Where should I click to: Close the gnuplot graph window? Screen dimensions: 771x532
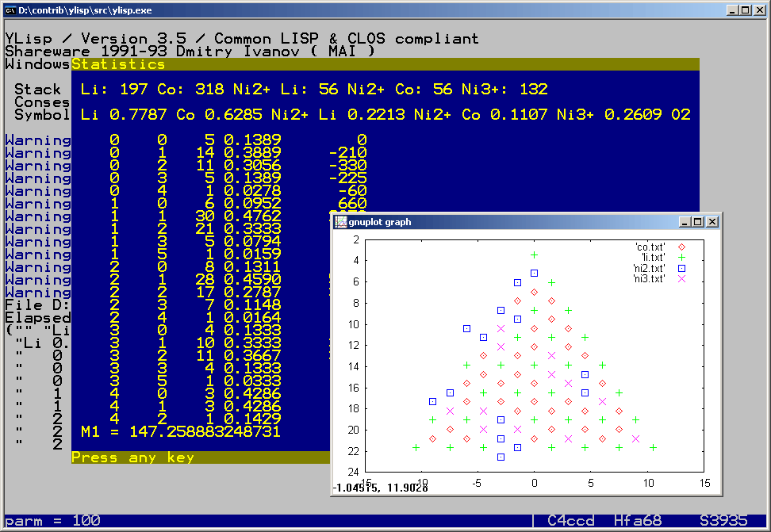point(712,222)
